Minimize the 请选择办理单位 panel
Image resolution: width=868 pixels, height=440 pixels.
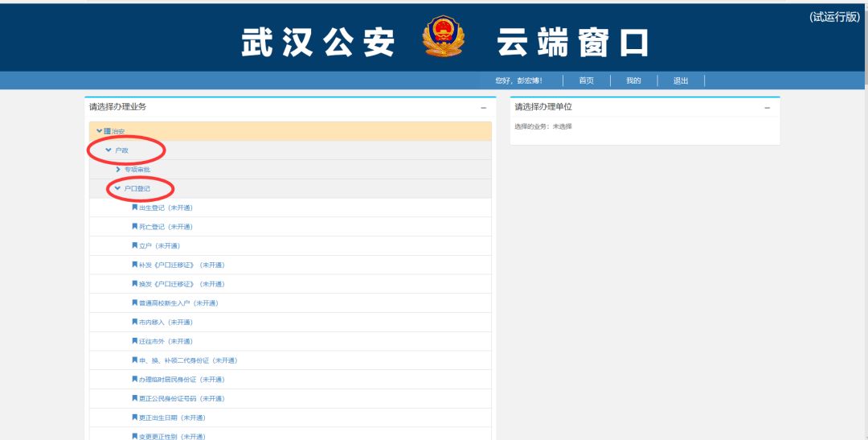(x=767, y=108)
